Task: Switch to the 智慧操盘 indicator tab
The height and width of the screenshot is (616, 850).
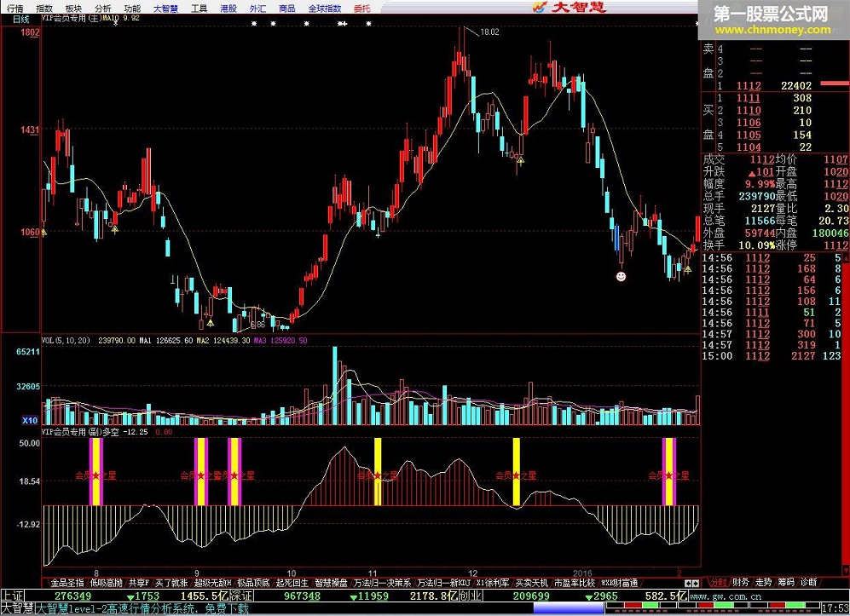Action: 331,583
